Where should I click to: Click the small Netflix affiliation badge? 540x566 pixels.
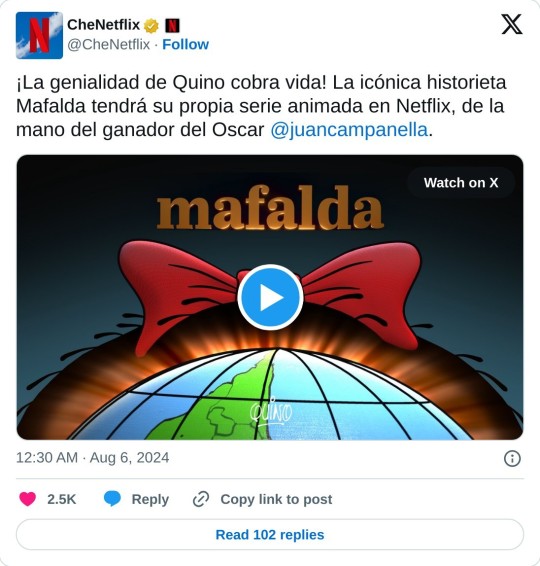coord(172,26)
